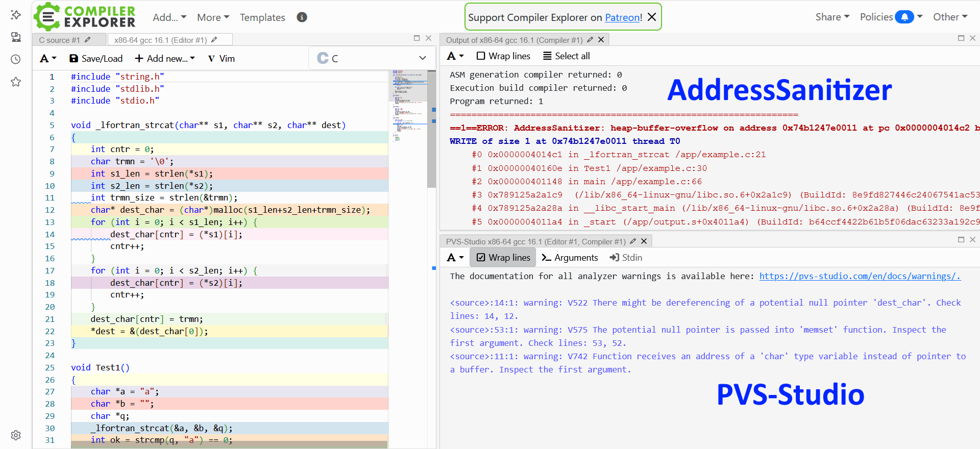Close the Output of x86-64 gcc tab
This screenshot has height=449, width=980.
[x=601, y=40]
